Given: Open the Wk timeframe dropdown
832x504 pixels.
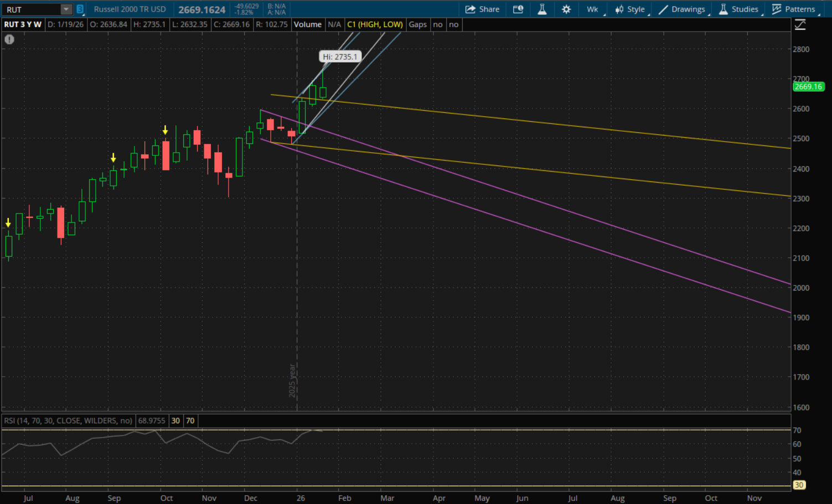Looking at the screenshot, I should pyautogui.click(x=593, y=9).
